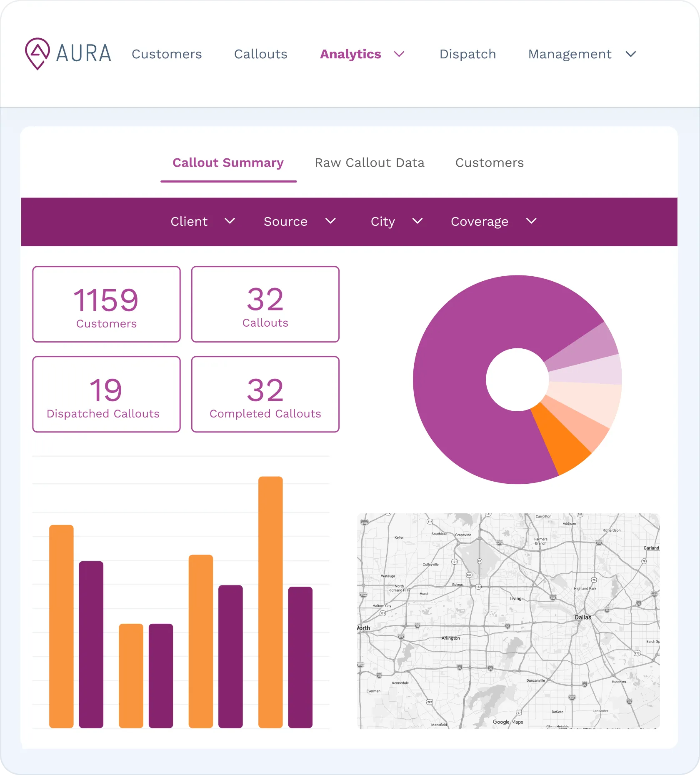Expand the Source filter chevron
The height and width of the screenshot is (775, 700).
[330, 221]
